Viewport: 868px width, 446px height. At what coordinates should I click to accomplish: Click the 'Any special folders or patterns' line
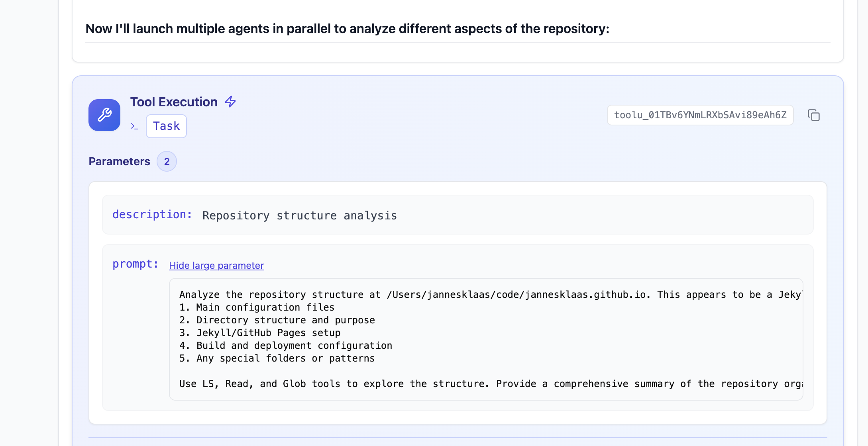277,358
